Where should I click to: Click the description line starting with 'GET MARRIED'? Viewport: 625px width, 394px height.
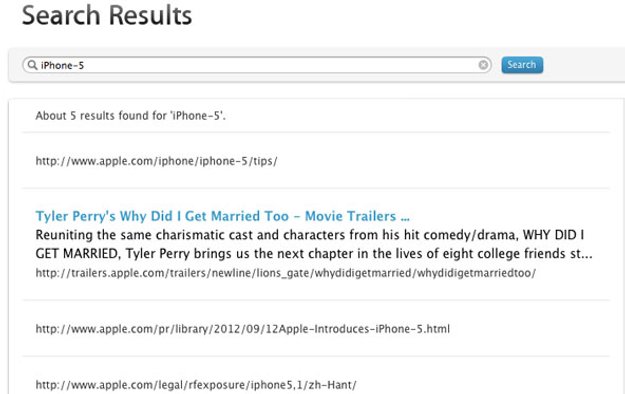tap(314, 254)
